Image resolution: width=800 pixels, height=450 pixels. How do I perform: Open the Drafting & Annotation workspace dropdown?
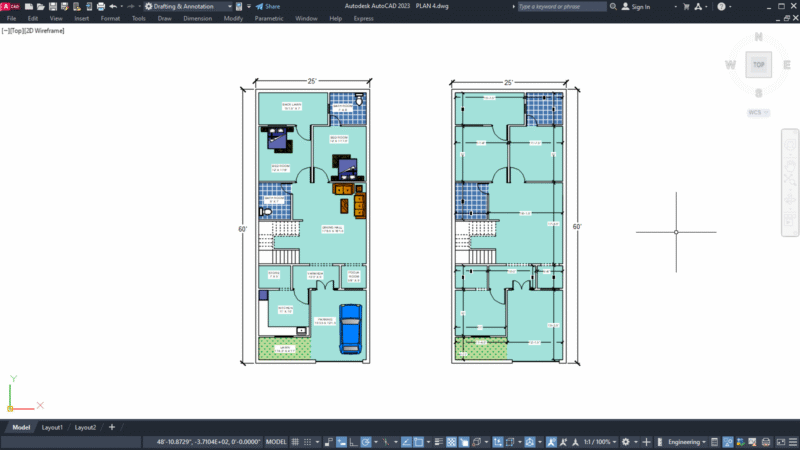coord(188,7)
